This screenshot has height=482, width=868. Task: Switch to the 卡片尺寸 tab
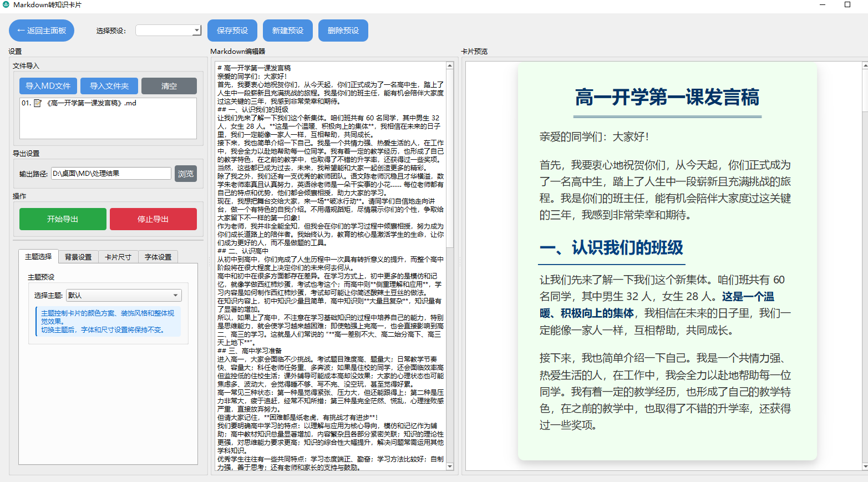118,257
